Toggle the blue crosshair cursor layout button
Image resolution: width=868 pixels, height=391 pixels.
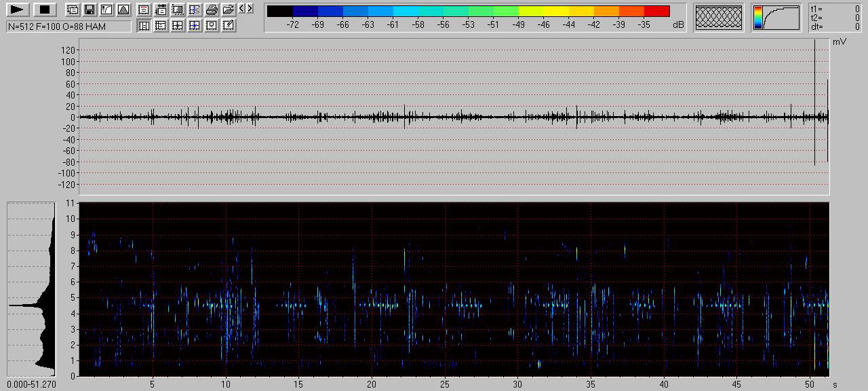[x=195, y=26]
